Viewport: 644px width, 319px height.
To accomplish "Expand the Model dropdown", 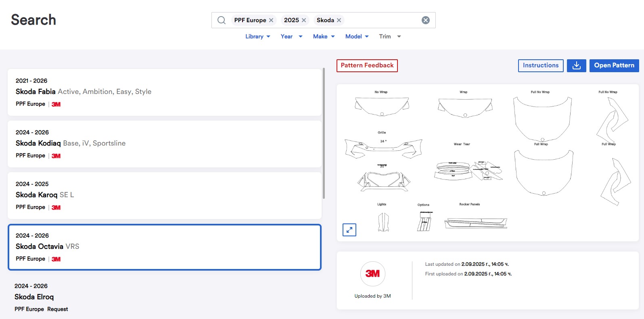I will [357, 36].
